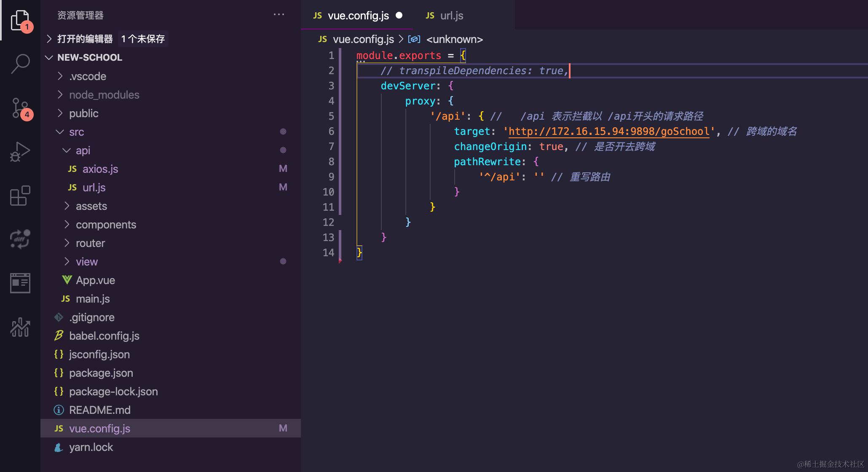This screenshot has height=472, width=868.
Task: Open the Search view icon
Action: point(20,64)
